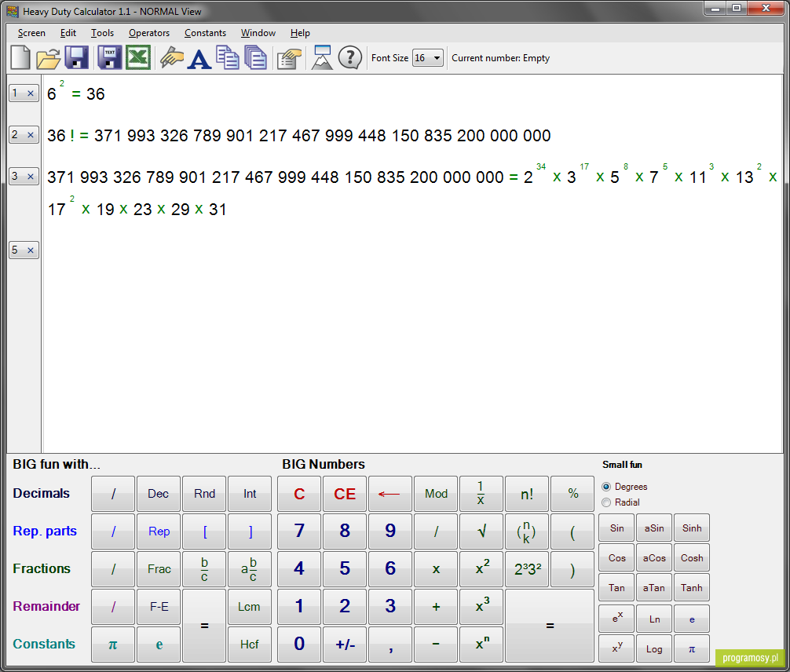Viewport: 790px width, 672px height.
Task: Export to Excel using the green X icon
Action: tap(138, 57)
